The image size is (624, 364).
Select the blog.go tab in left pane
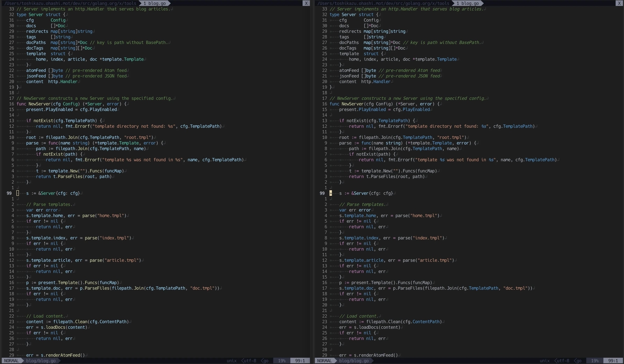tap(155, 3)
